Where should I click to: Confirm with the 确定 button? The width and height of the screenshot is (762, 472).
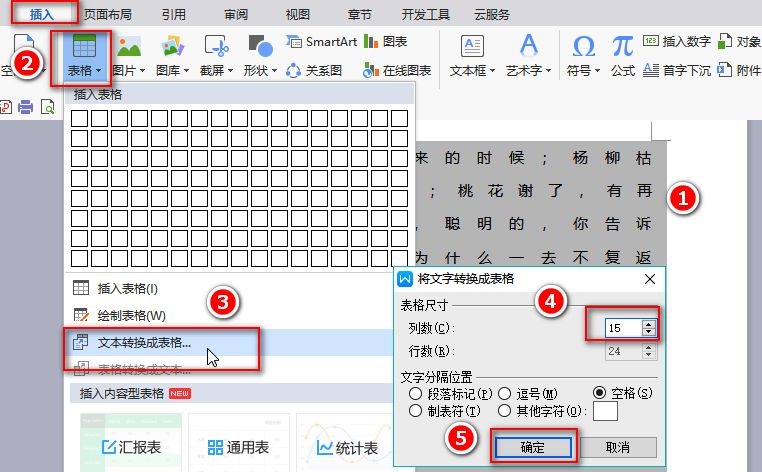(533, 447)
